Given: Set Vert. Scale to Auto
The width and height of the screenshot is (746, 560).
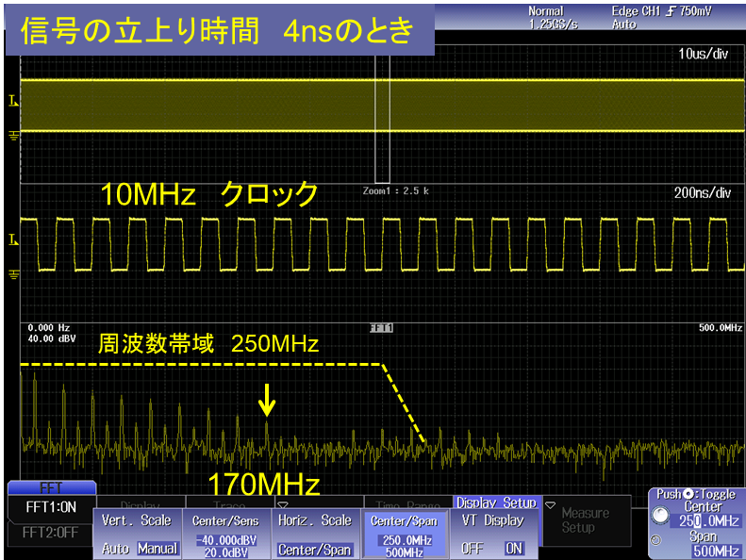Looking at the screenshot, I should (115, 549).
